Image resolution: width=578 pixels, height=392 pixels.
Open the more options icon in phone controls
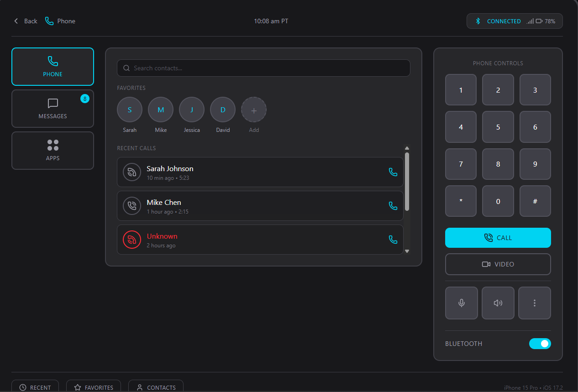click(x=534, y=303)
